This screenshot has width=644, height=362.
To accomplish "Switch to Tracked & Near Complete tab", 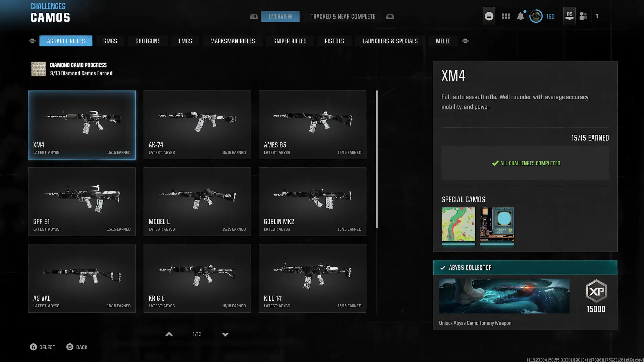I will 342,16.
